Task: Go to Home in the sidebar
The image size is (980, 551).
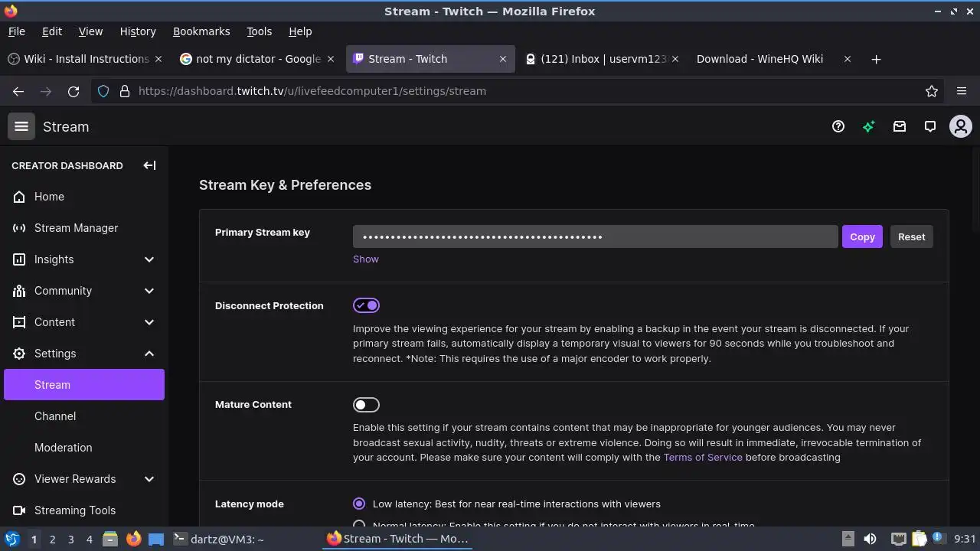Action: click(x=84, y=197)
